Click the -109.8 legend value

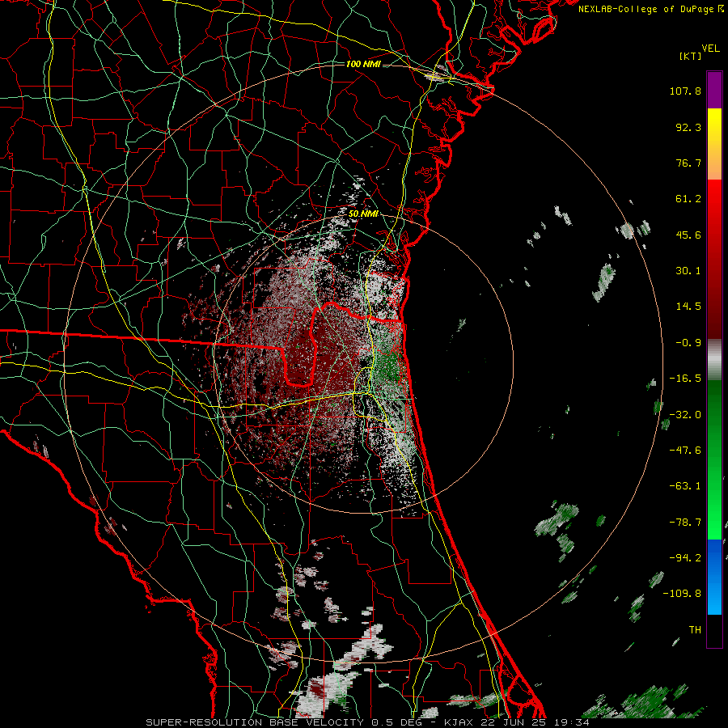(x=682, y=594)
